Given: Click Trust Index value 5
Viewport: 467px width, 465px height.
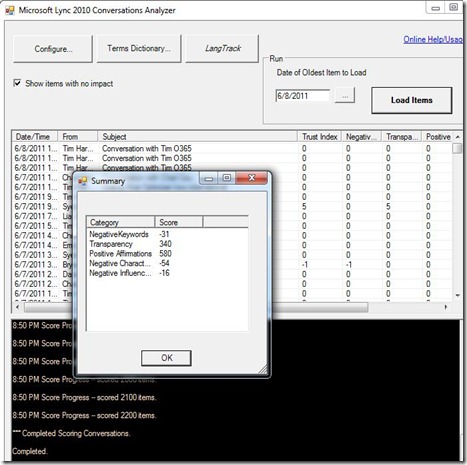Looking at the screenshot, I should pos(304,206).
